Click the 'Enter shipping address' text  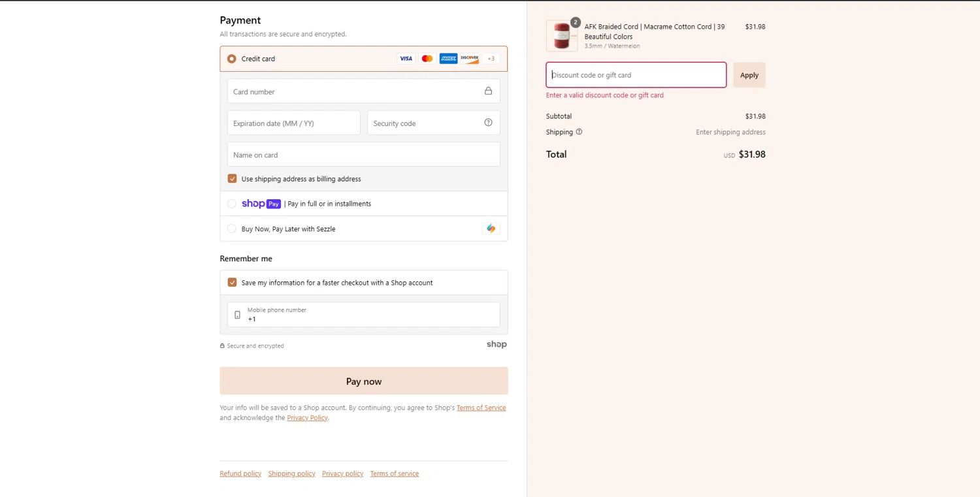(x=730, y=132)
